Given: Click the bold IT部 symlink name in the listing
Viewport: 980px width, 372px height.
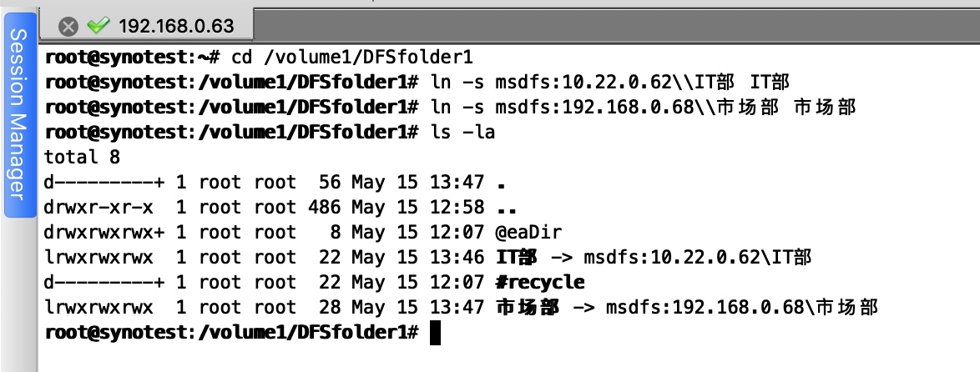Looking at the screenshot, I should coord(516,257).
